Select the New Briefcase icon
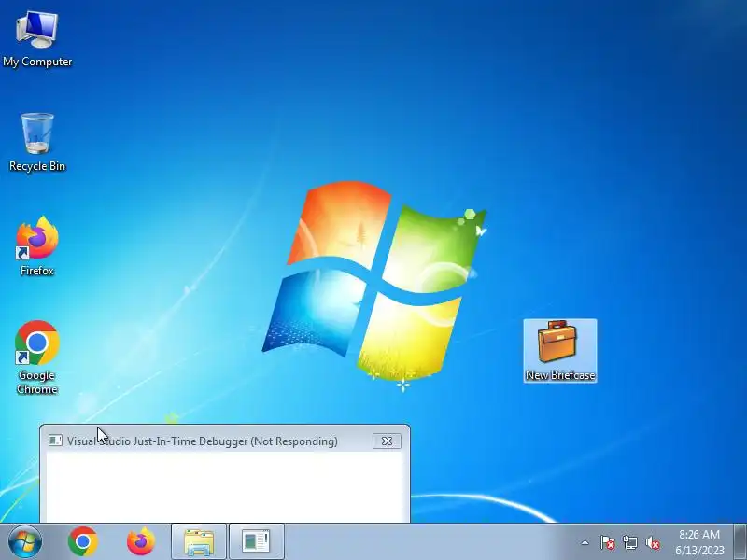 click(560, 351)
